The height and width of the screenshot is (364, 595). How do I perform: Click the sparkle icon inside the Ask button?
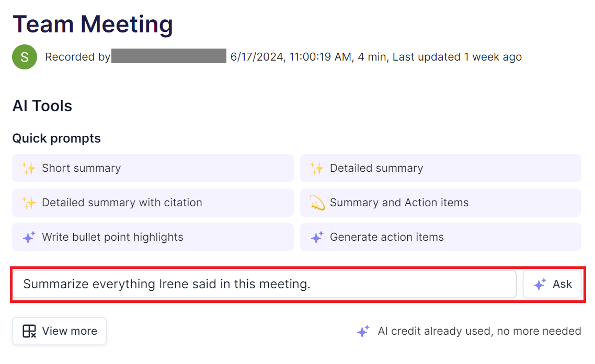tap(540, 285)
